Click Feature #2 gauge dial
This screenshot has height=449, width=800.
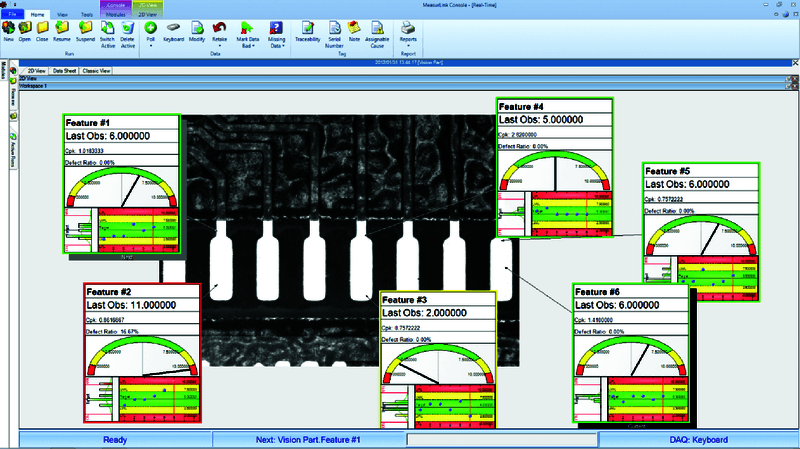pyautogui.click(x=142, y=356)
